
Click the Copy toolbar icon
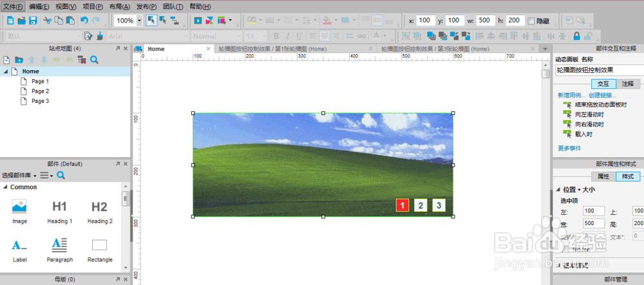(x=59, y=21)
